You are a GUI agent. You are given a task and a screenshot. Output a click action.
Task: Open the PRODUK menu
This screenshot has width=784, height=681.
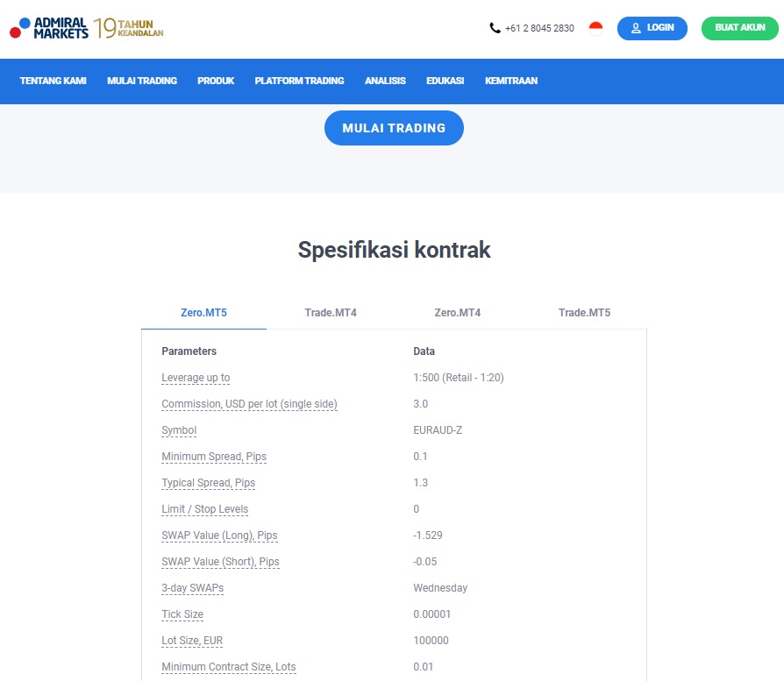click(216, 81)
